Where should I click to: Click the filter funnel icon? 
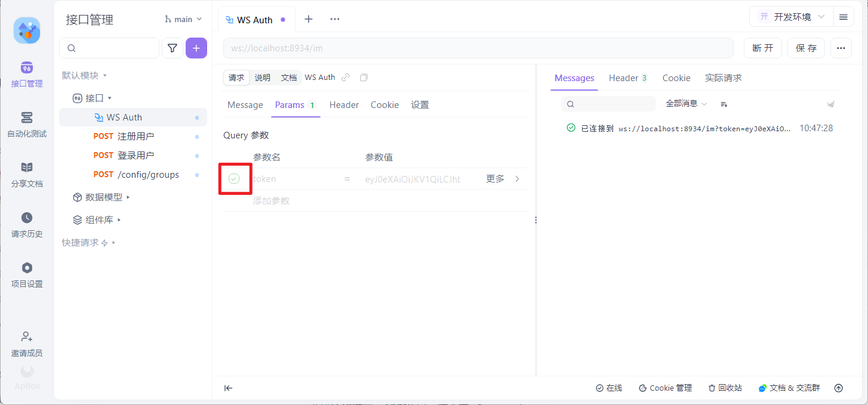pyautogui.click(x=173, y=48)
